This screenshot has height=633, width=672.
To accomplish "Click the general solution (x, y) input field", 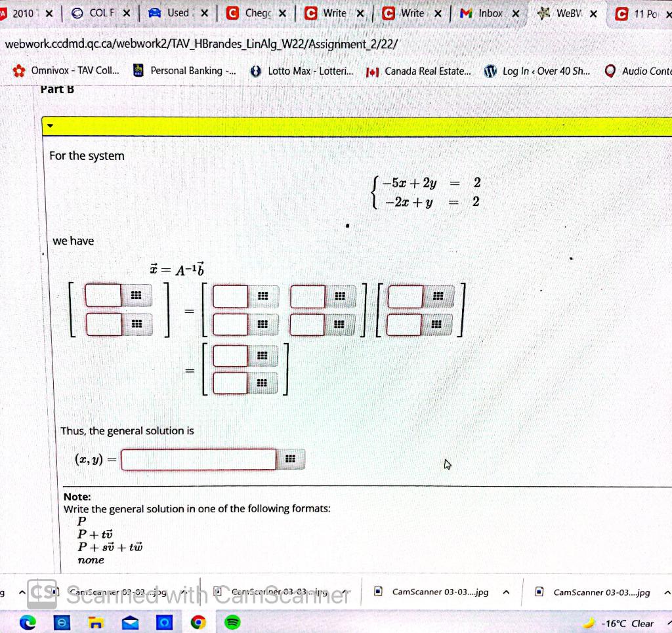I will 199,459.
